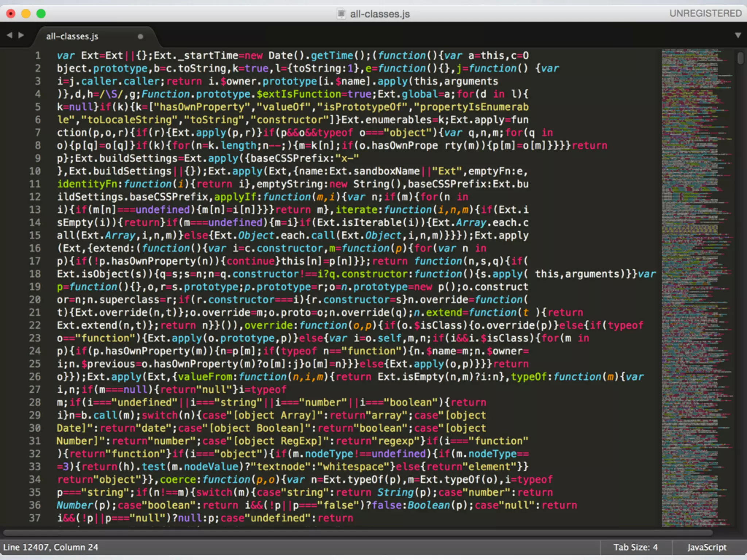This screenshot has width=747, height=560.
Task: Click line number 20 in the gutter
Action: [35, 300]
